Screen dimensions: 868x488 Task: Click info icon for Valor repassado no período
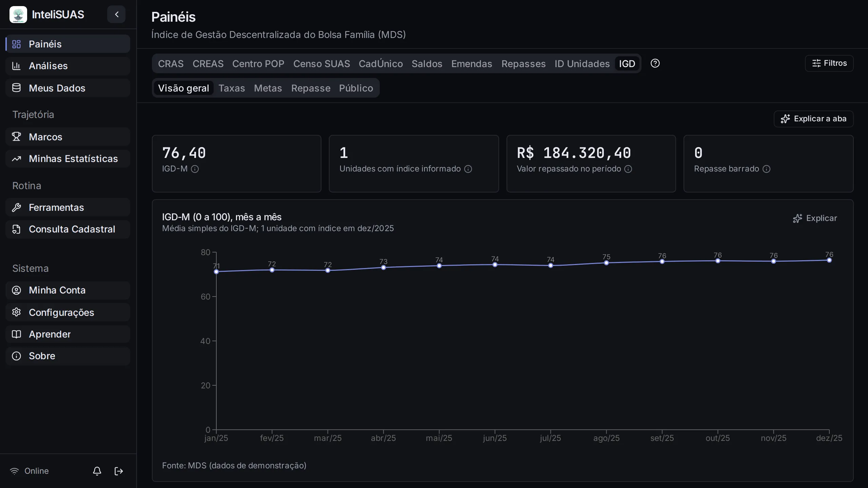click(628, 169)
